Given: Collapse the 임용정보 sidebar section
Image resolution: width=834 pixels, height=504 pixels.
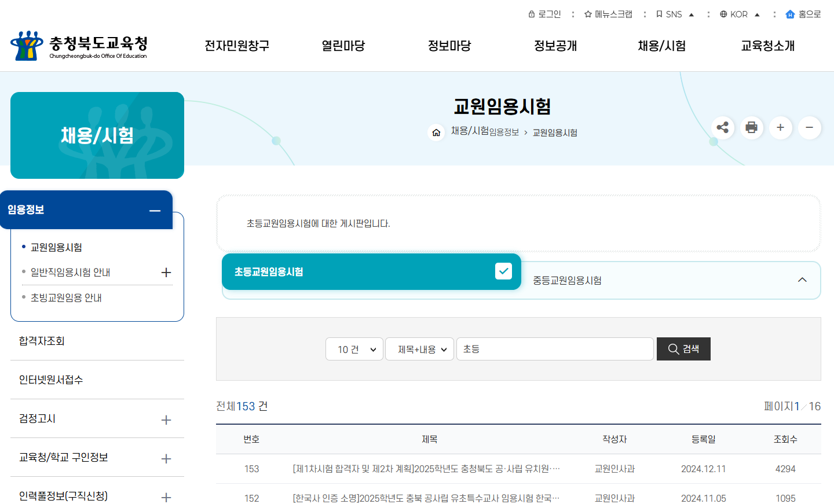Looking at the screenshot, I should [x=154, y=210].
